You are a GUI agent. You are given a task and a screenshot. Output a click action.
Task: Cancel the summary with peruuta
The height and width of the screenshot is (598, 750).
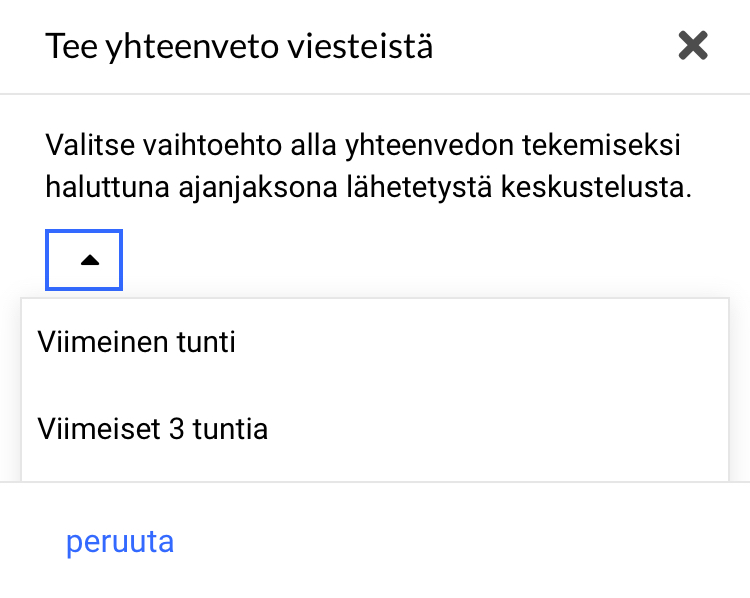[120, 541]
